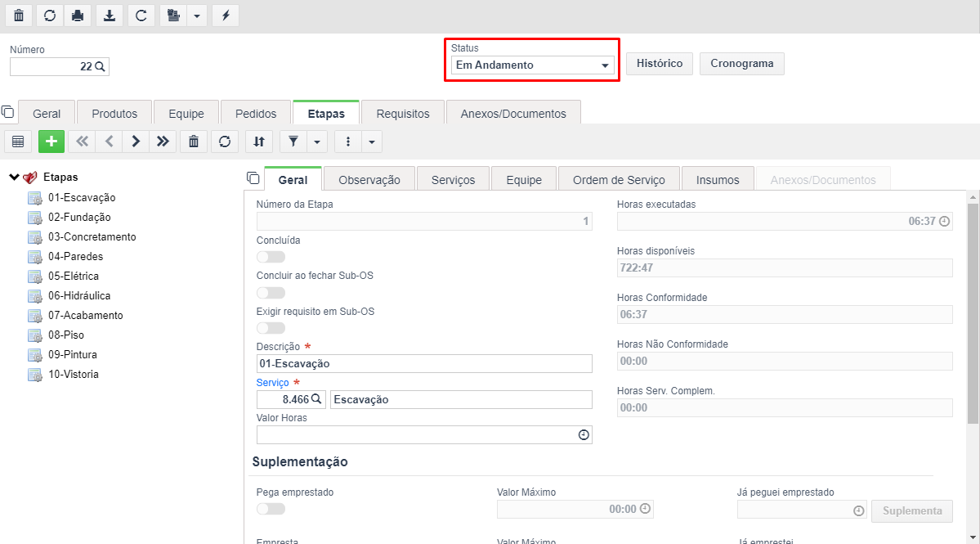
Task: Click the download icon in top toolbar
Action: 110,16
